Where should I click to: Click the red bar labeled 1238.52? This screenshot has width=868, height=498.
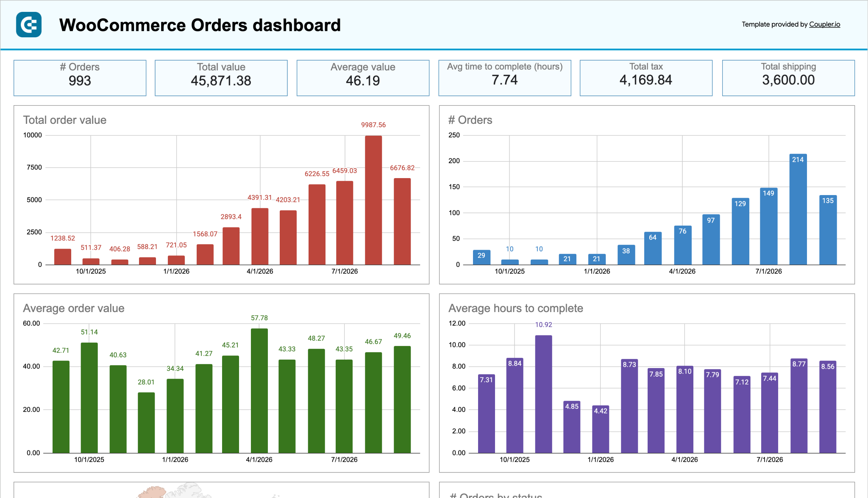point(63,256)
